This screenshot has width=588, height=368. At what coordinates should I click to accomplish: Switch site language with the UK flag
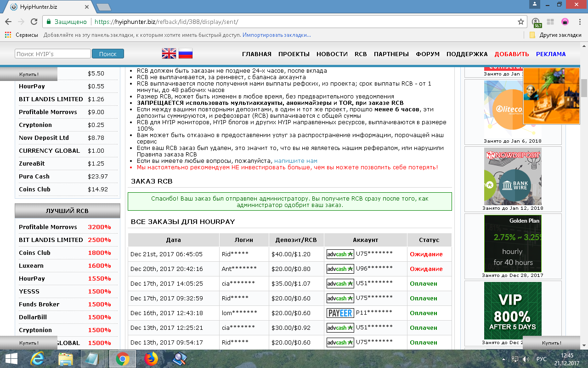click(x=169, y=54)
